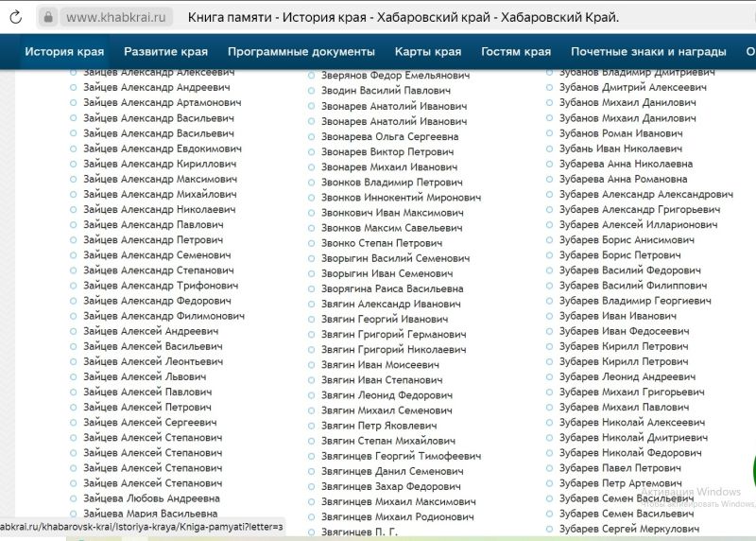Open Звягин Александр Иванович entry
The image size is (756, 541).
(x=391, y=304)
